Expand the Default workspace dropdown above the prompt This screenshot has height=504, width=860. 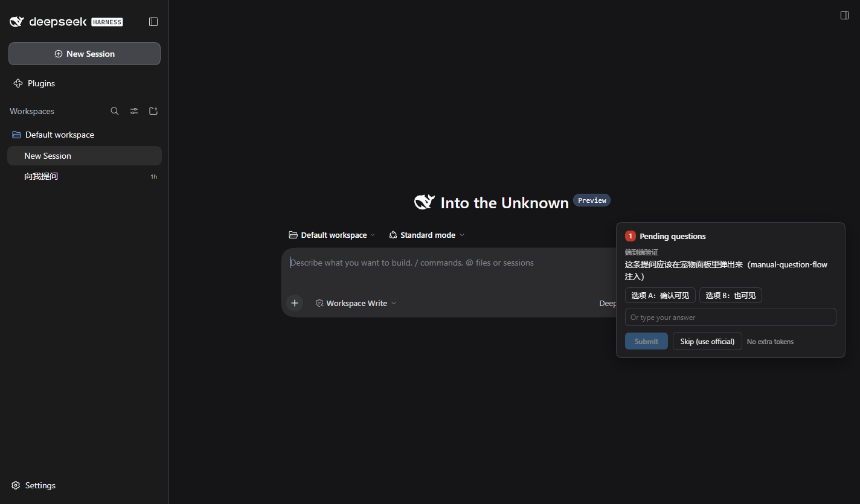(332, 235)
